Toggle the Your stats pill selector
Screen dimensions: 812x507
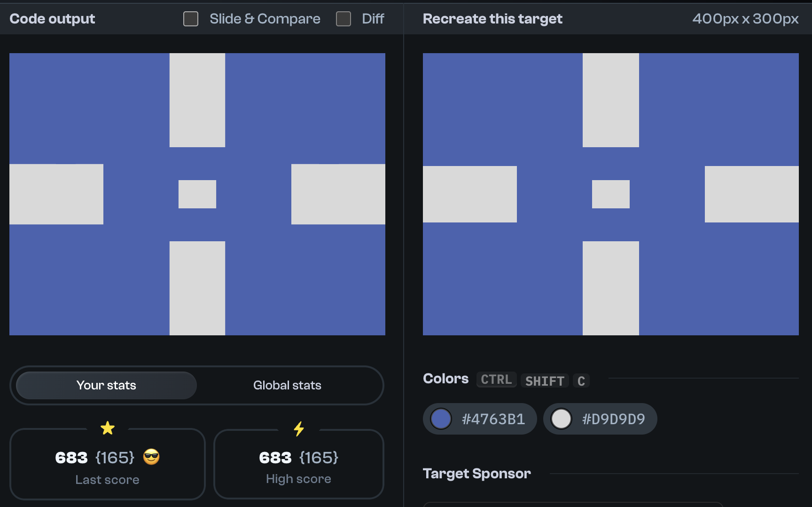[106, 385]
